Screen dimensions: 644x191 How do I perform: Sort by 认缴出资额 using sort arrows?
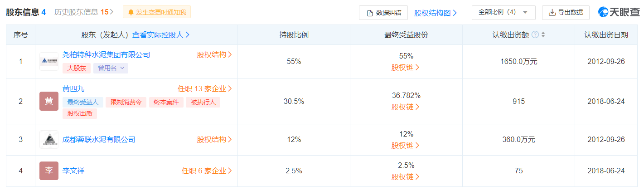pos(543,35)
